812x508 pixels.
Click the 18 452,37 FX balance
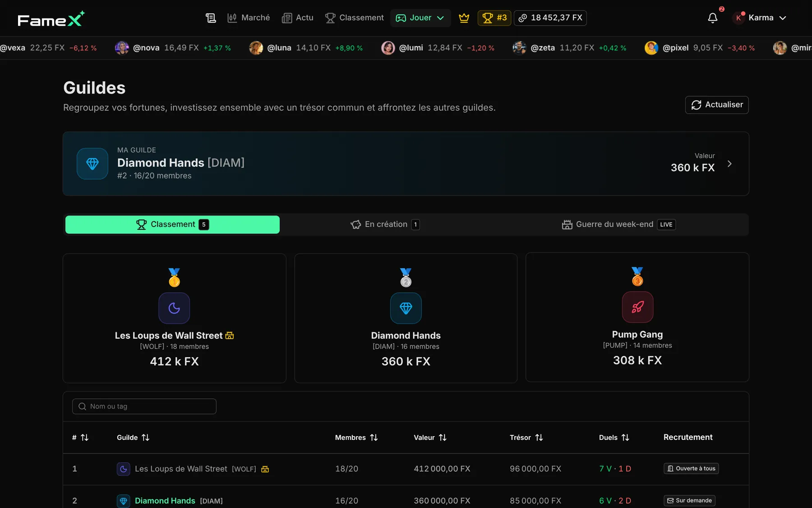tap(550, 18)
